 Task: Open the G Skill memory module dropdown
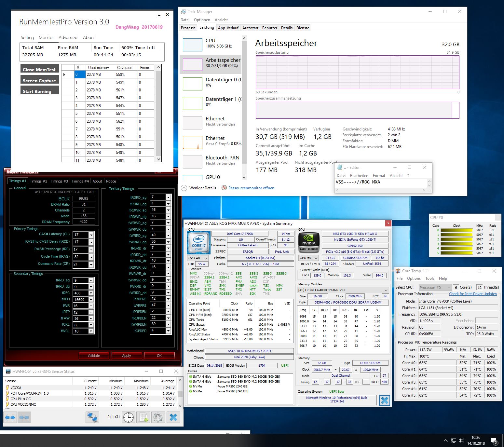coord(344,290)
